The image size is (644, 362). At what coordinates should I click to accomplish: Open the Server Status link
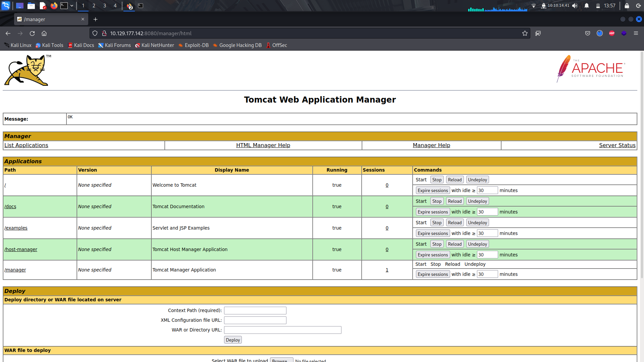617,145
